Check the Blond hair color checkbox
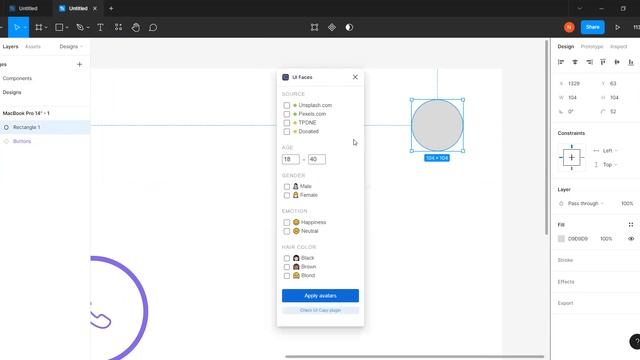The width and height of the screenshot is (640, 360). (x=287, y=276)
